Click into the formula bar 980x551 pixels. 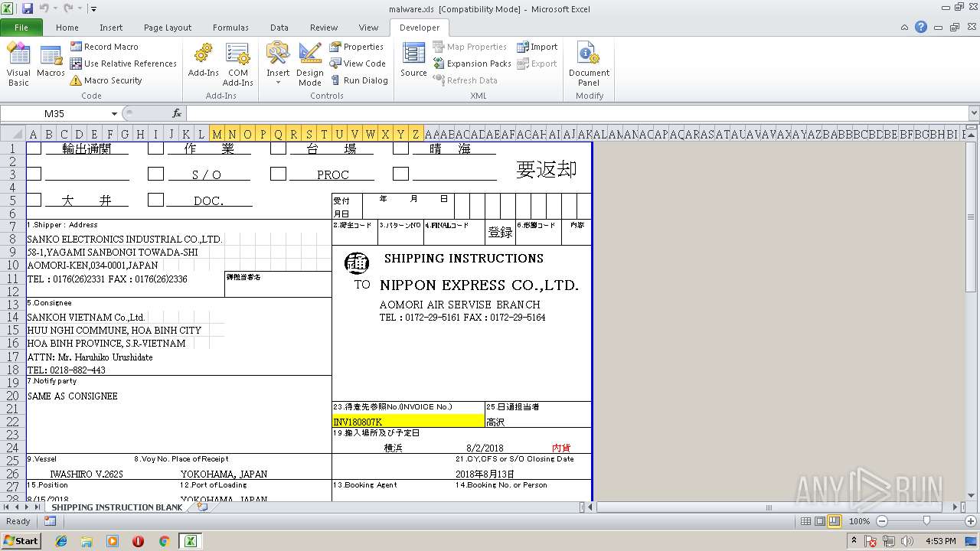(577, 113)
